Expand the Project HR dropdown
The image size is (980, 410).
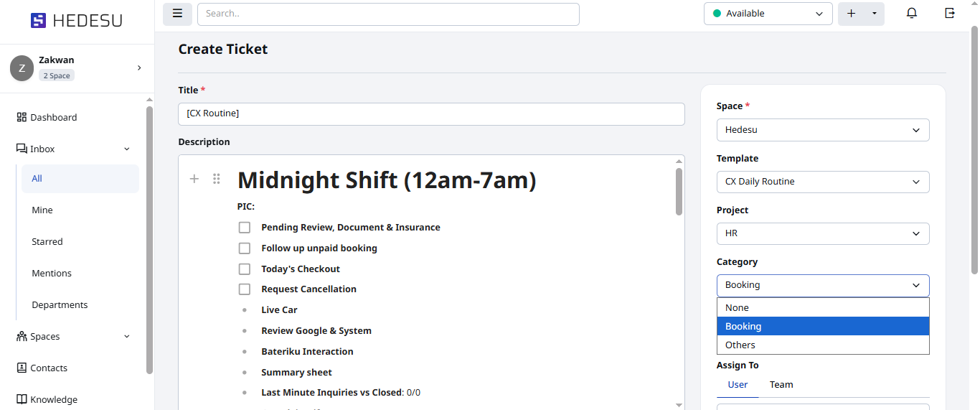tap(822, 233)
